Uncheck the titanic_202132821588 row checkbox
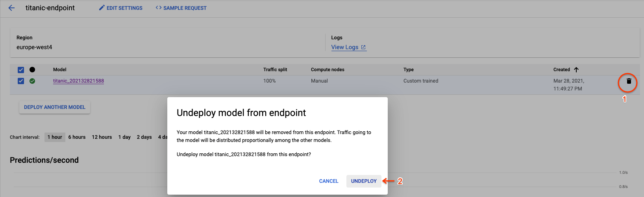 21,81
